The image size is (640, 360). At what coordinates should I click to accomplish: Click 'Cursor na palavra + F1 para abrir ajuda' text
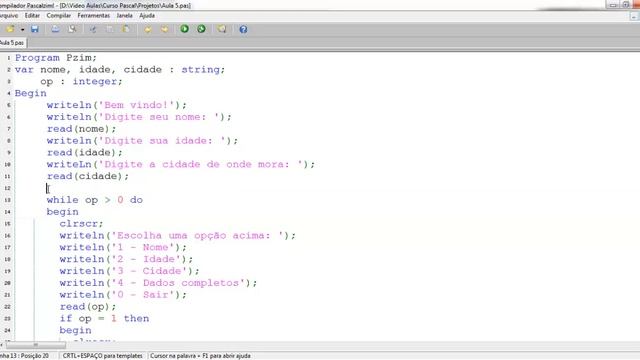point(200,356)
